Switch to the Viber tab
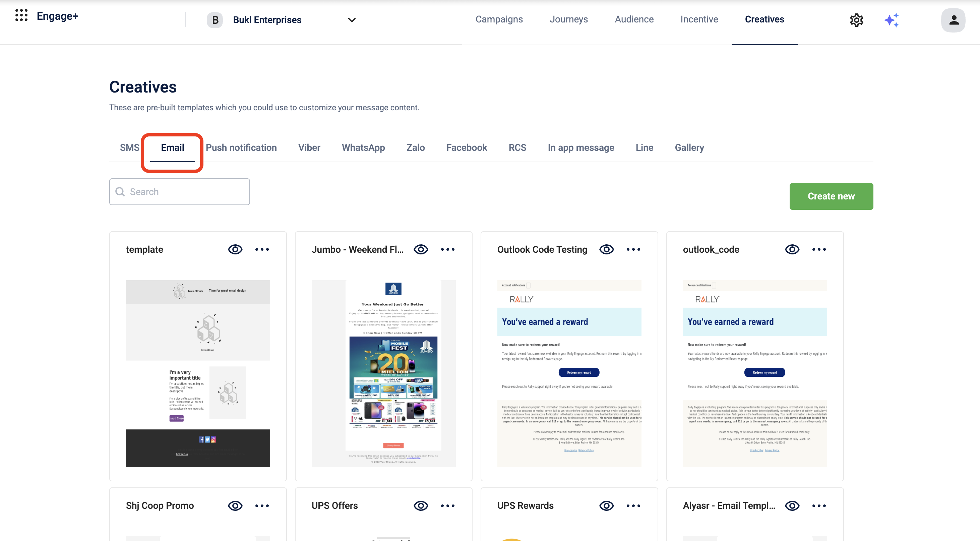Image resolution: width=980 pixels, height=541 pixels. point(309,147)
